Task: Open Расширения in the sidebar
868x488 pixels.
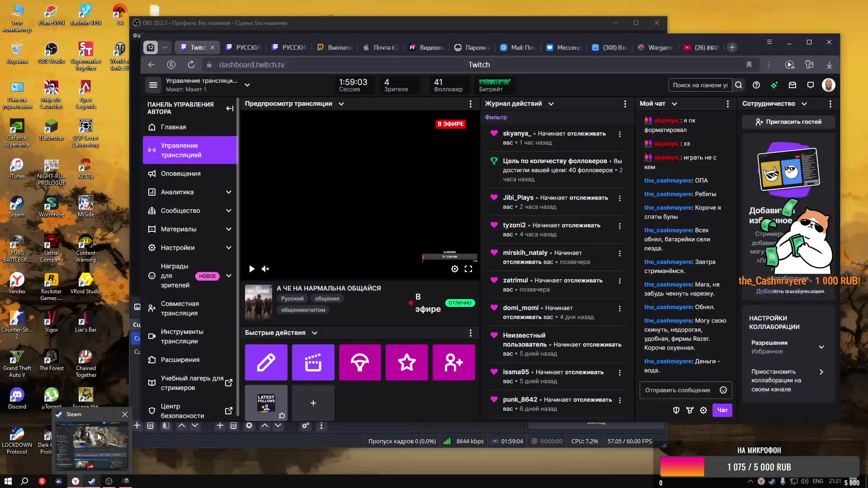Action: point(190,360)
